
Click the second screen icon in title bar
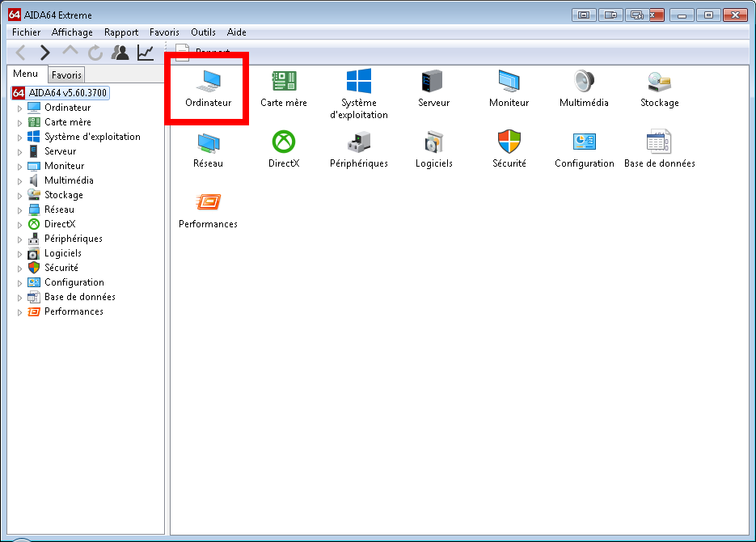tap(610, 15)
